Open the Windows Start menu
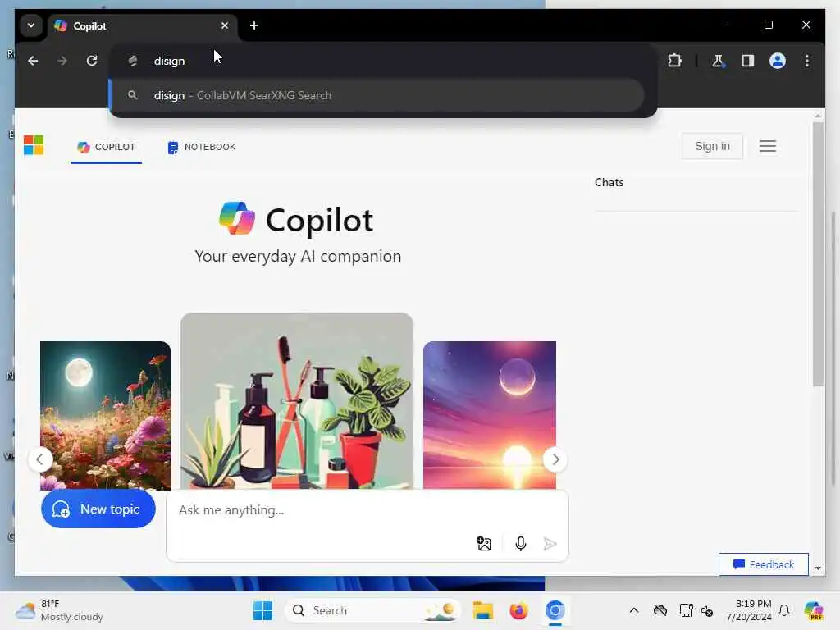Image resolution: width=840 pixels, height=630 pixels. [263, 610]
